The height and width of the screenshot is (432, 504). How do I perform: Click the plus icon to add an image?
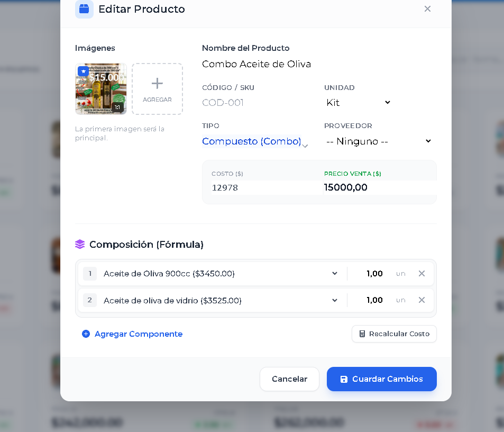click(157, 83)
